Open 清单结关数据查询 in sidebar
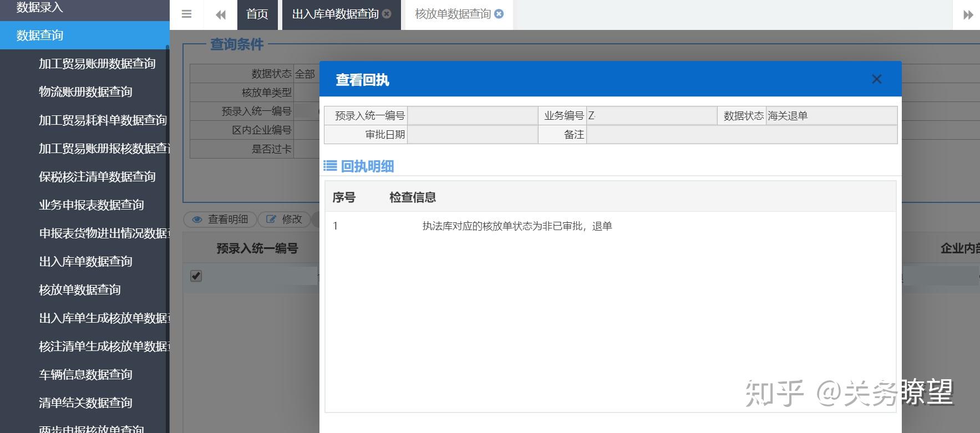Screen dimensions: 980x433 85,403
